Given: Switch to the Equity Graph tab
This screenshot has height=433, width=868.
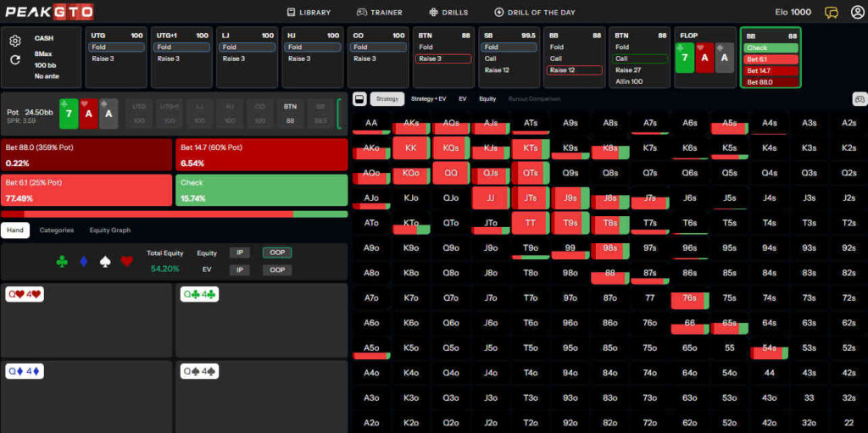Looking at the screenshot, I should pyautogui.click(x=111, y=230).
